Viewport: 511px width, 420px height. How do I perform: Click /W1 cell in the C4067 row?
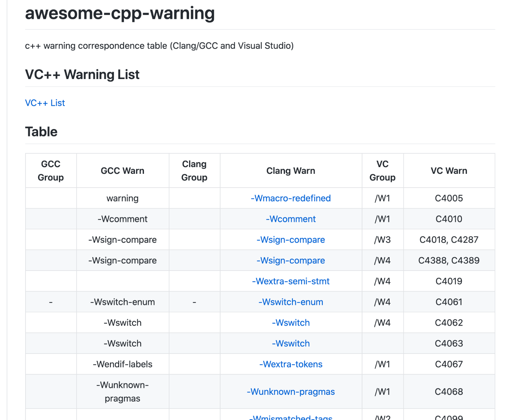pyautogui.click(x=382, y=364)
